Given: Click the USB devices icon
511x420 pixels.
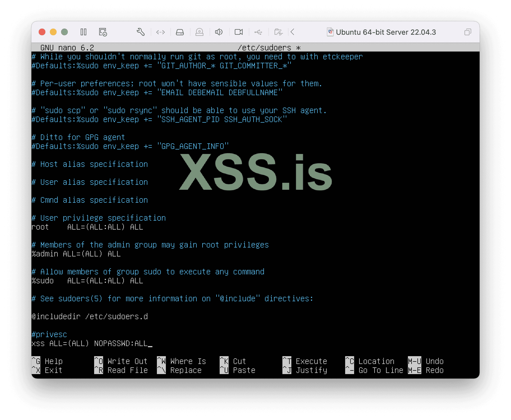Looking at the screenshot, I should [x=258, y=32].
